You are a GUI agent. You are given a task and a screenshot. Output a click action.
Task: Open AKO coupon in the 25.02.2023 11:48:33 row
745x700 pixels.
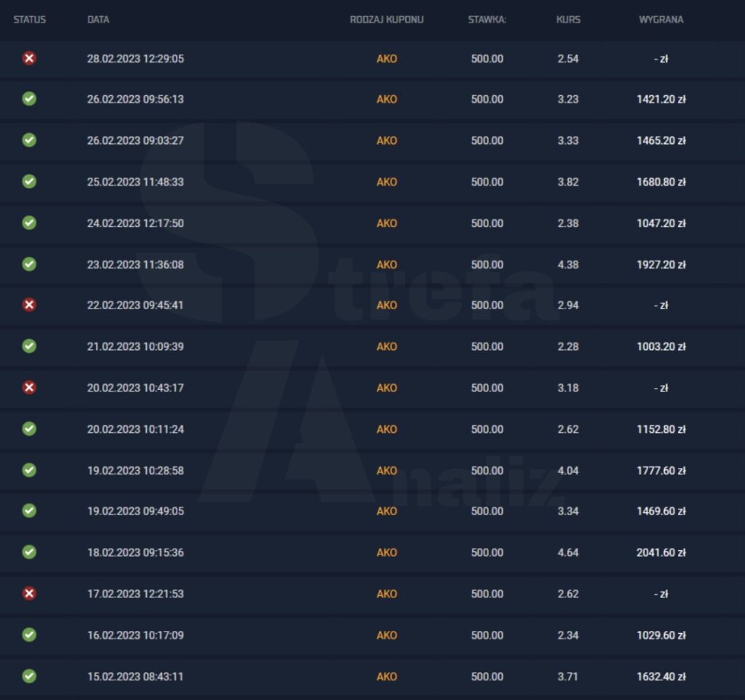click(387, 182)
